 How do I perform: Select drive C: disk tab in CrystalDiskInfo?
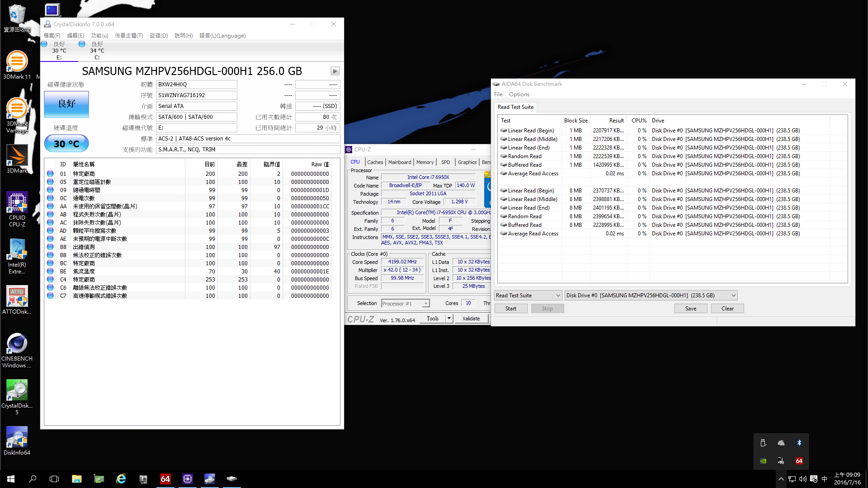(x=97, y=51)
